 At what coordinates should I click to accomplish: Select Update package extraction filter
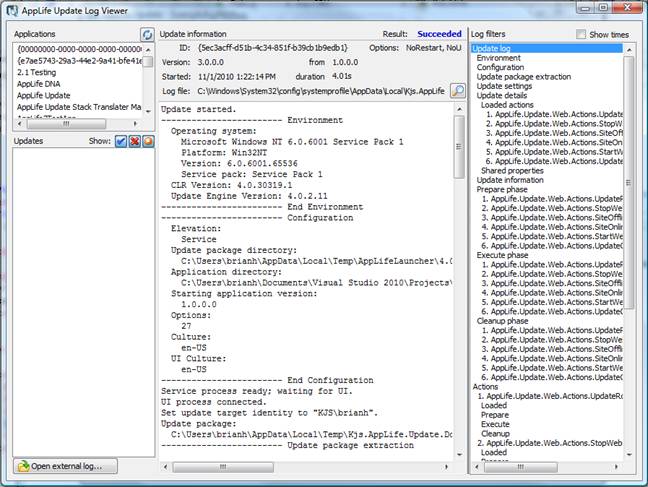pos(524,77)
